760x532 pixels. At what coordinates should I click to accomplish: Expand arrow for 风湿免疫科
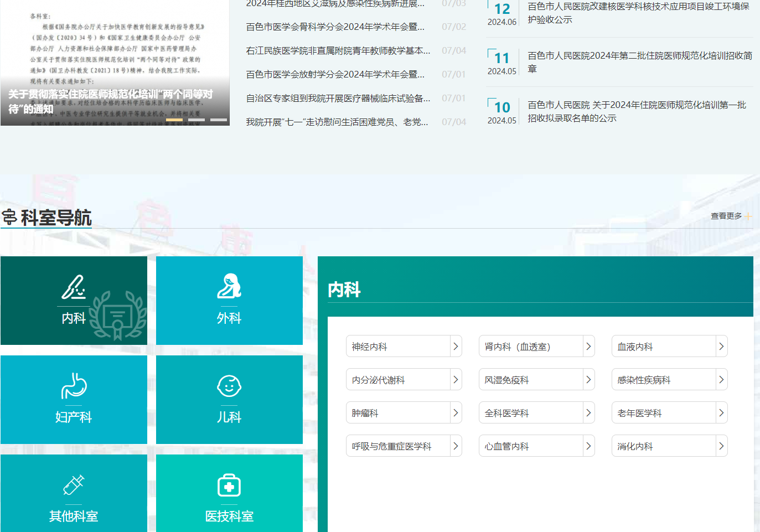(x=588, y=380)
